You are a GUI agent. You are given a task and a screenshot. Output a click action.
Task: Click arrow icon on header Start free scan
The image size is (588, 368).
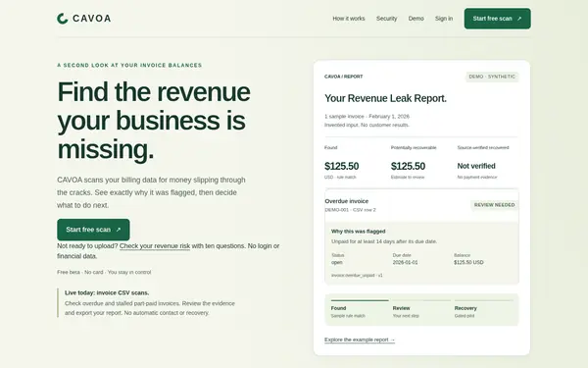519,19
